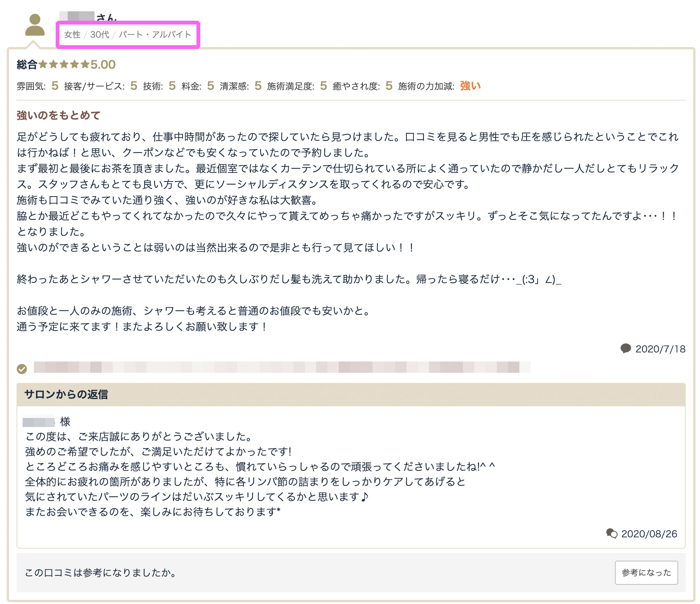Click the reviewer's profile avatar icon
The height and width of the screenshot is (604, 700).
(35, 25)
